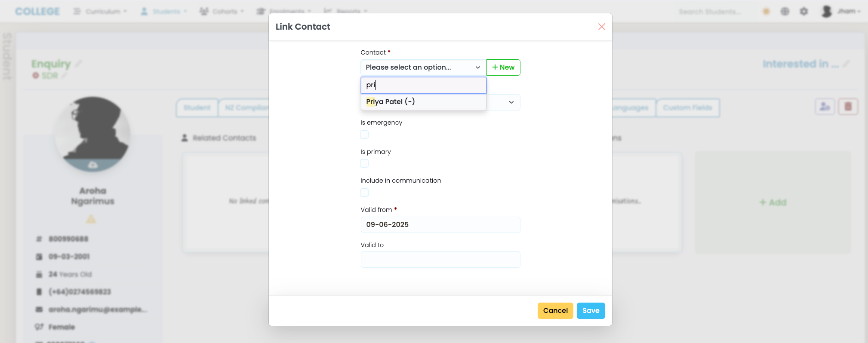Click the user link icon button
The height and width of the screenshot is (343, 868).
click(x=825, y=107)
